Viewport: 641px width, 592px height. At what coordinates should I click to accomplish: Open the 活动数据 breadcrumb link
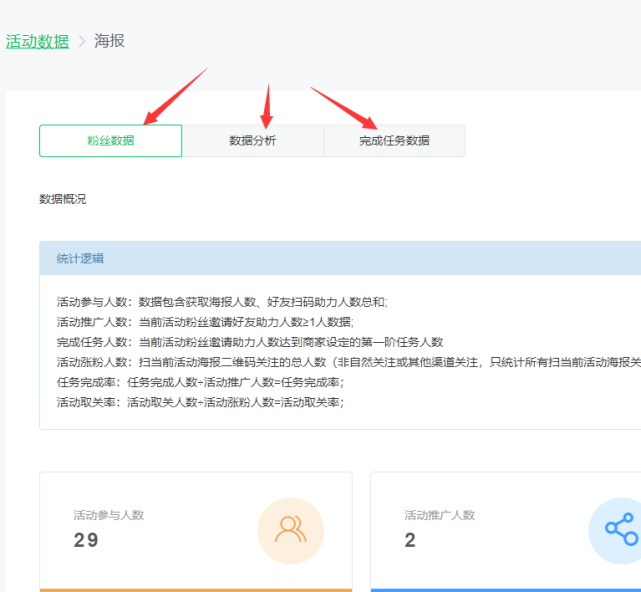[37, 41]
